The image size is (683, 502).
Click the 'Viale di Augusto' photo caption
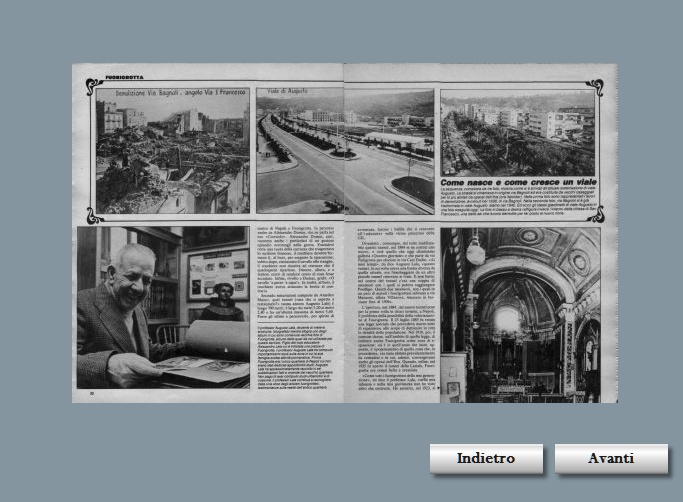pyautogui.click(x=287, y=91)
